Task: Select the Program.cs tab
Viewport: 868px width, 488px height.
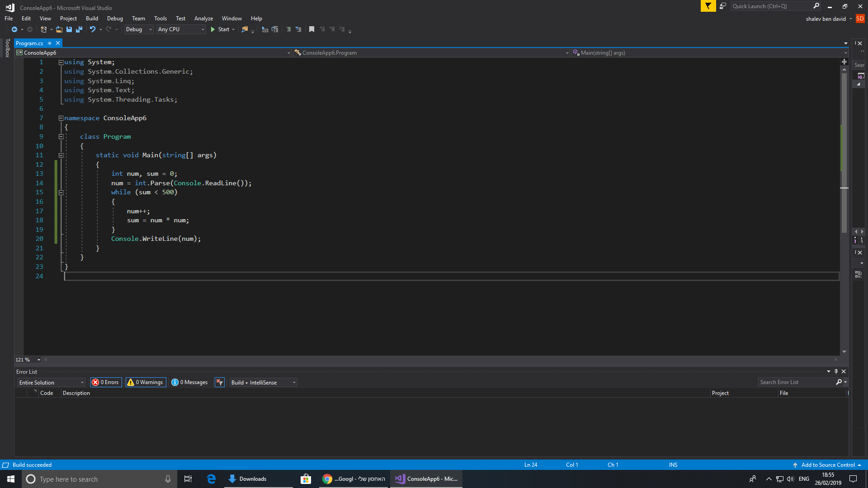Action: pyautogui.click(x=30, y=43)
